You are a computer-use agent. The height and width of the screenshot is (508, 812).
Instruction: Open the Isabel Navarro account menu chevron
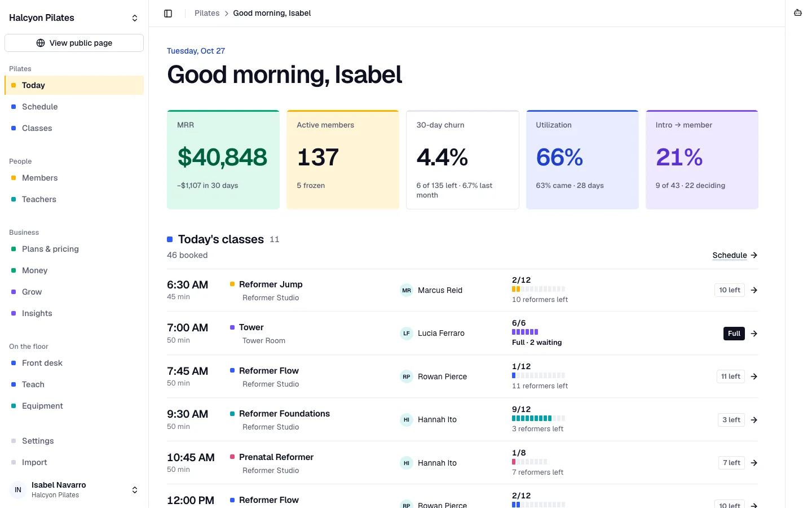tap(135, 490)
